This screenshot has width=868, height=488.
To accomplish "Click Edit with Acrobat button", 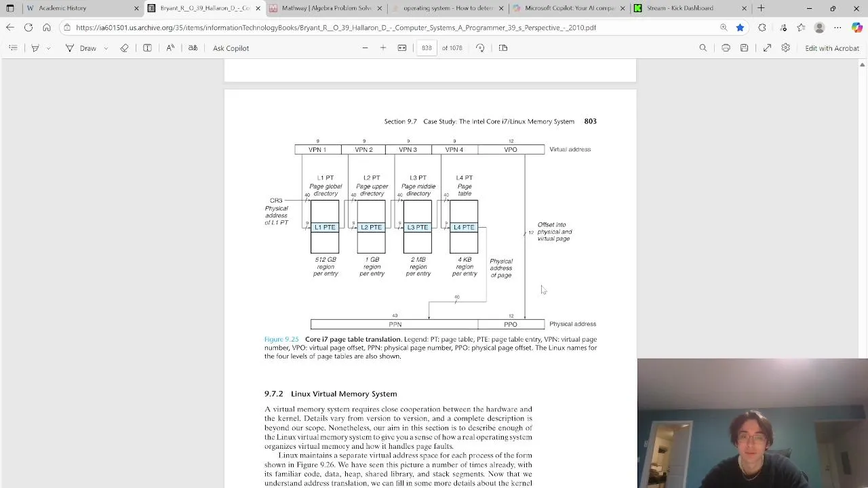I will click(x=832, y=48).
